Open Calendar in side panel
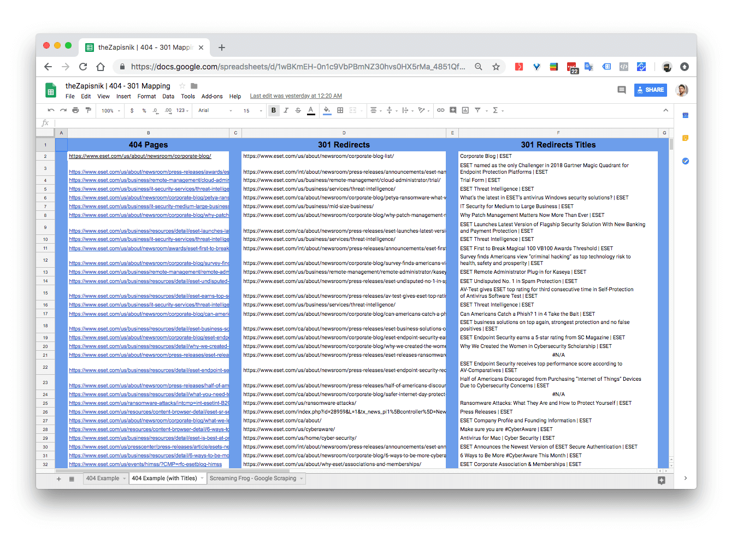Viewport: 737px width, 560px height. click(x=686, y=115)
